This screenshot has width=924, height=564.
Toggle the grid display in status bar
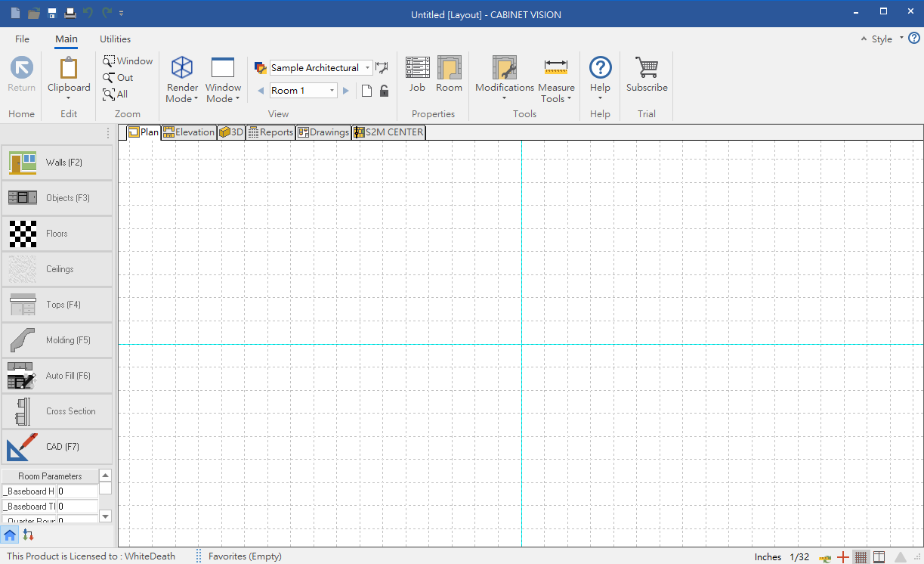[x=861, y=557]
